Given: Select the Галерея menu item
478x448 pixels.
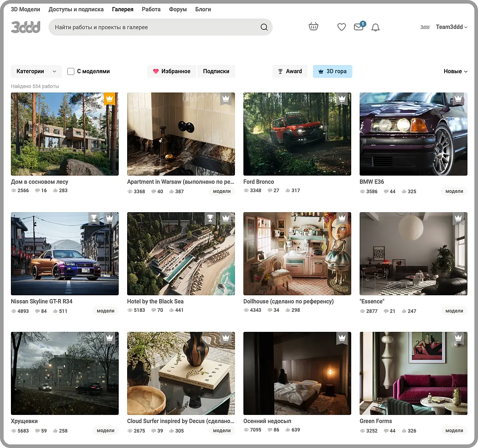Looking at the screenshot, I should 123,10.
